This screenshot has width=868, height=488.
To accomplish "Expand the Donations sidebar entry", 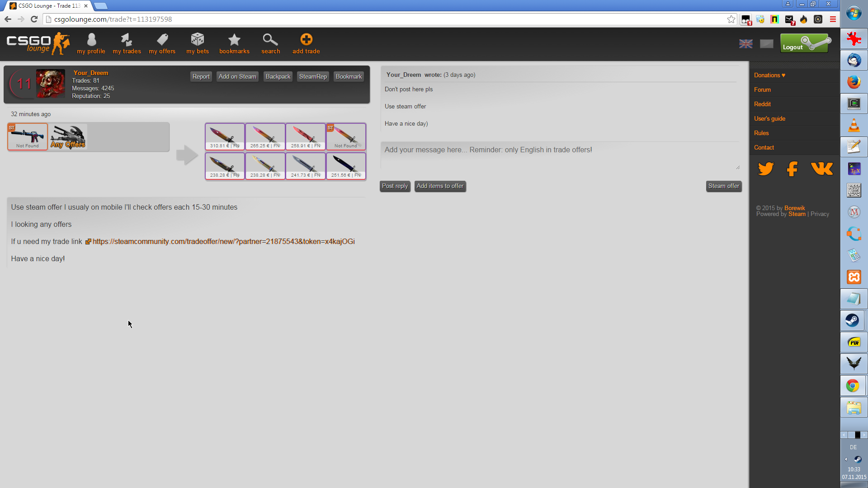I will point(769,75).
